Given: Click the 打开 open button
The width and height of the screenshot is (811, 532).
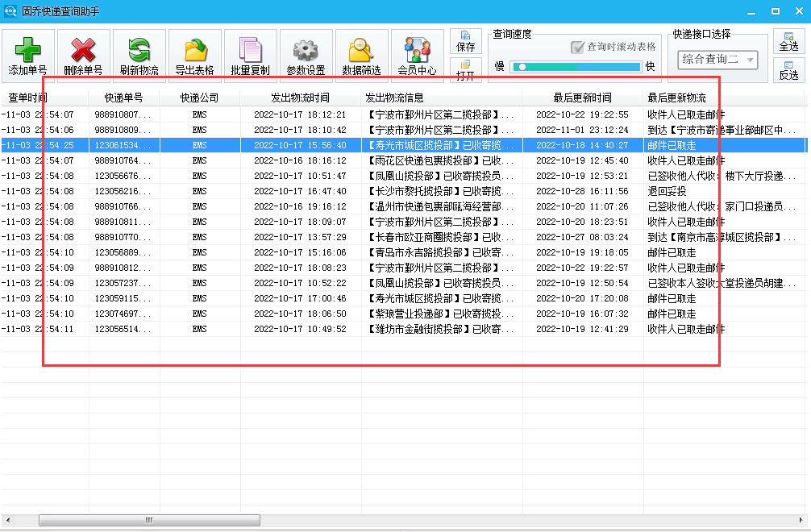Looking at the screenshot, I should [465, 70].
